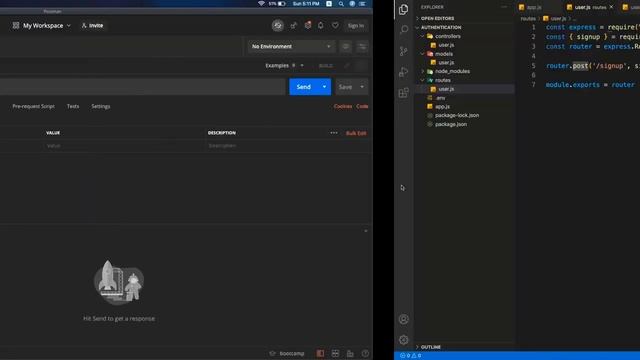The height and width of the screenshot is (360, 640).
Task: Open the Save button dropdown arrow
Action: pos(362,87)
